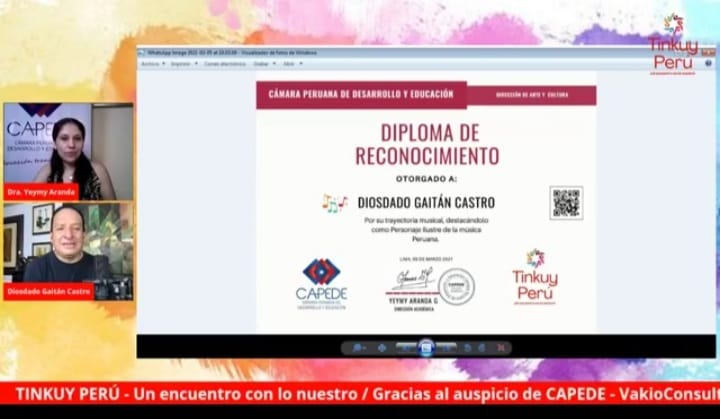The image size is (720, 419).
Task: Click the 'CÁMARA PERUANA DE DESARROLLO Y EDUCACIÓN' banner
Action: [x=361, y=95]
